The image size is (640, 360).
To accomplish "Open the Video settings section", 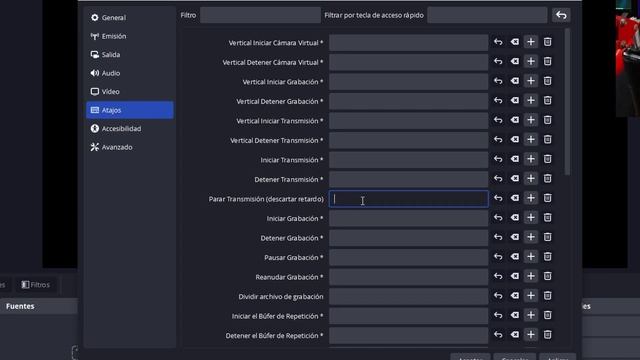I will pyautogui.click(x=129, y=91).
